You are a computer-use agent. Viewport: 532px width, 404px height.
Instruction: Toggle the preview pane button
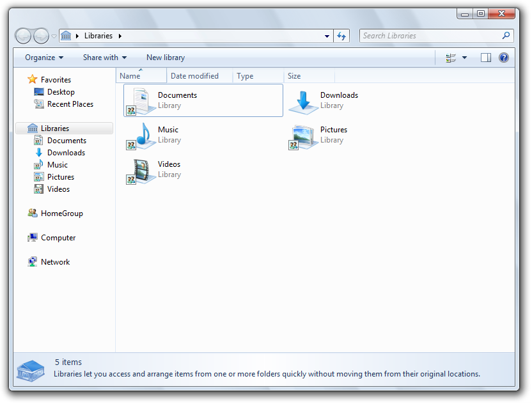(486, 58)
